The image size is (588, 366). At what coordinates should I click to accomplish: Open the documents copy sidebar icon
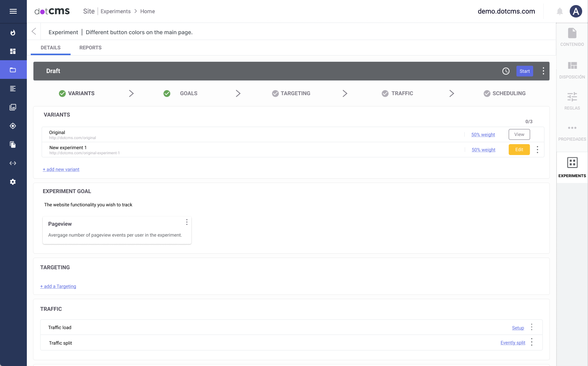click(x=13, y=145)
